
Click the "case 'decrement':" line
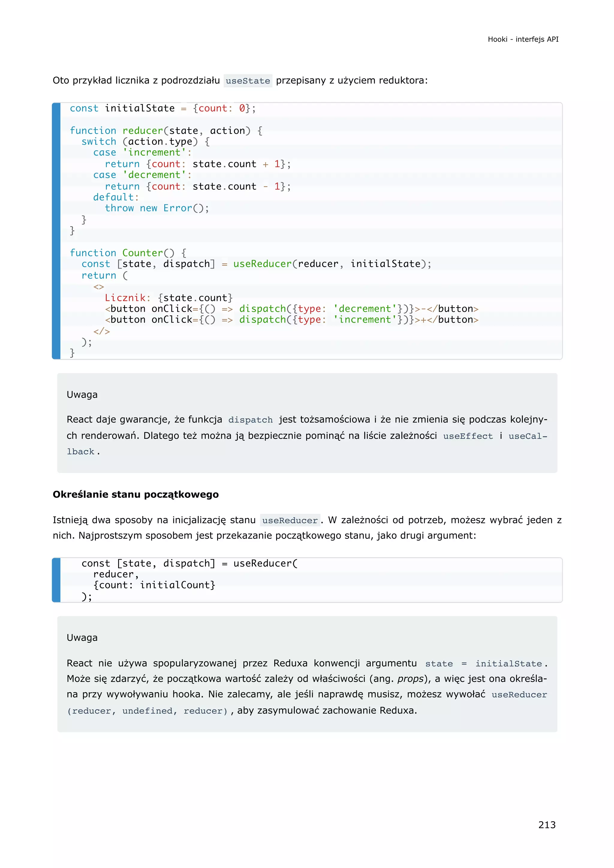(x=142, y=175)
